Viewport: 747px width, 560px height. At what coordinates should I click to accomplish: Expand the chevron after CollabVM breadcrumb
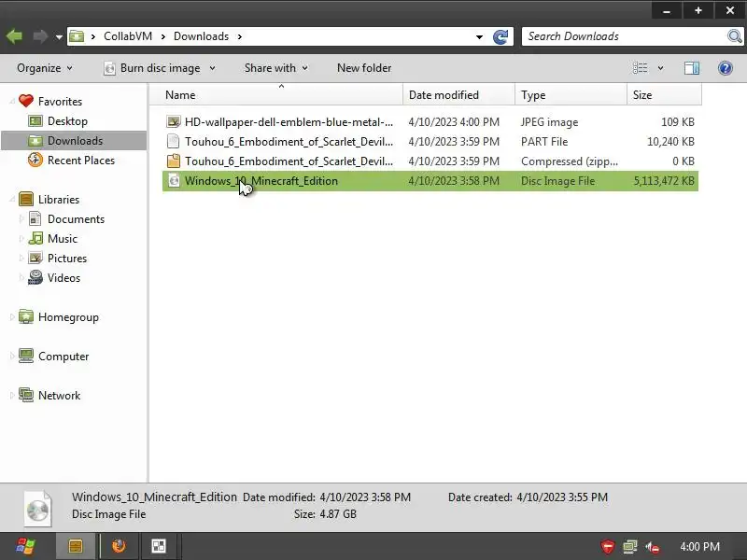[x=162, y=36]
